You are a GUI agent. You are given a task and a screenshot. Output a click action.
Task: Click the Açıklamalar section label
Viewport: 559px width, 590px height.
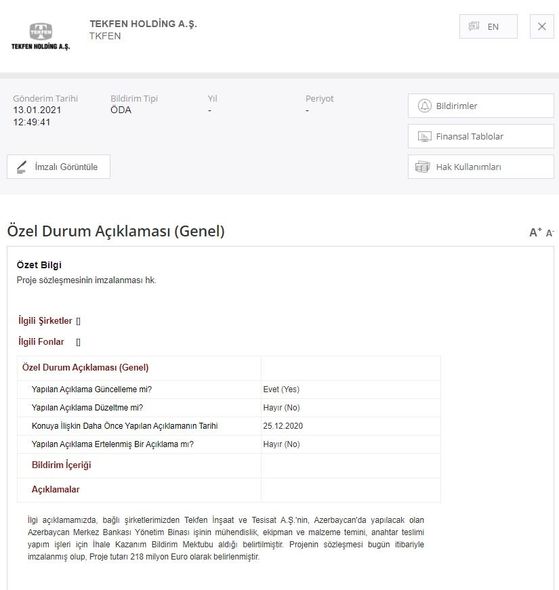[x=56, y=490]
